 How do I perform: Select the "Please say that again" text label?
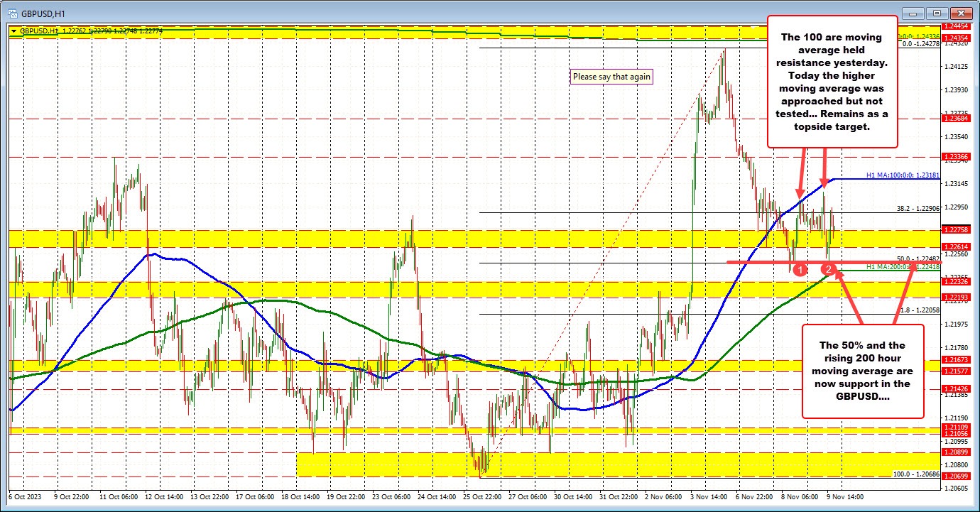tap(611, 76)
